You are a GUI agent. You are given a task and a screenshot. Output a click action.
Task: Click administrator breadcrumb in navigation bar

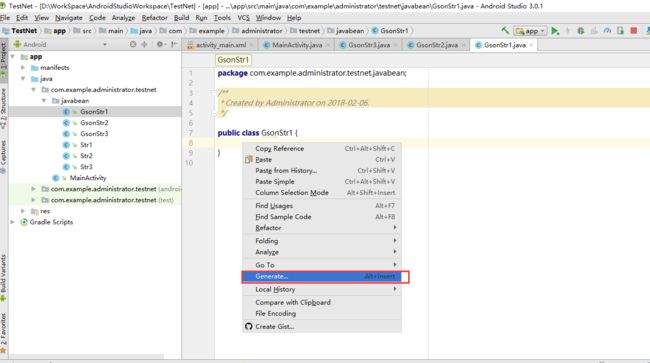pyautogui.click(x=257, y=31)
